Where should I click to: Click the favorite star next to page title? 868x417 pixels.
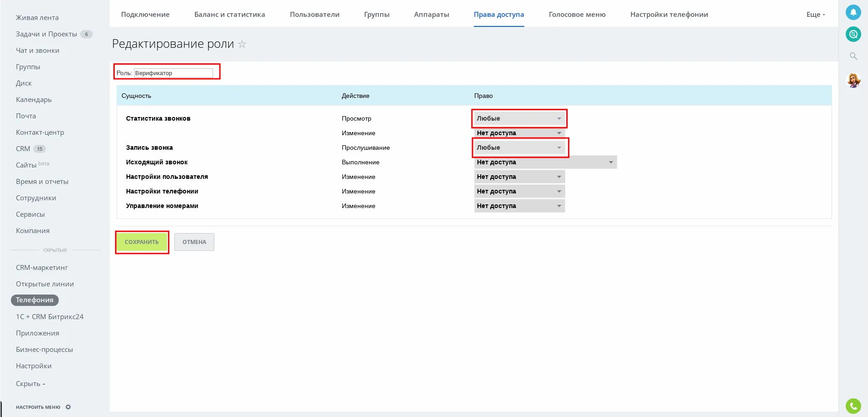242,44
